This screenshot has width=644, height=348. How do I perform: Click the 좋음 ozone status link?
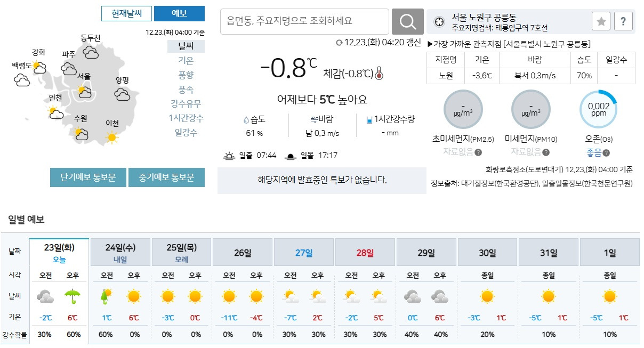click(x=593, y=153)
